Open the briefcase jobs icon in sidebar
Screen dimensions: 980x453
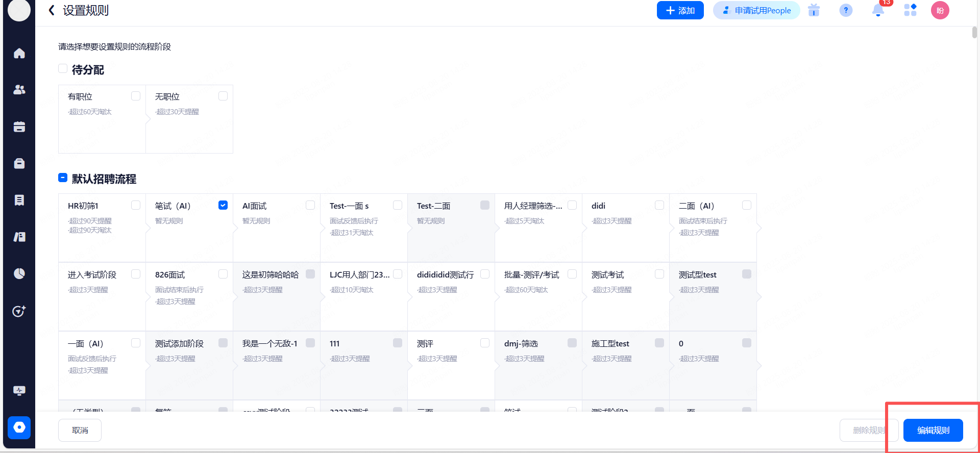[19, 164]
